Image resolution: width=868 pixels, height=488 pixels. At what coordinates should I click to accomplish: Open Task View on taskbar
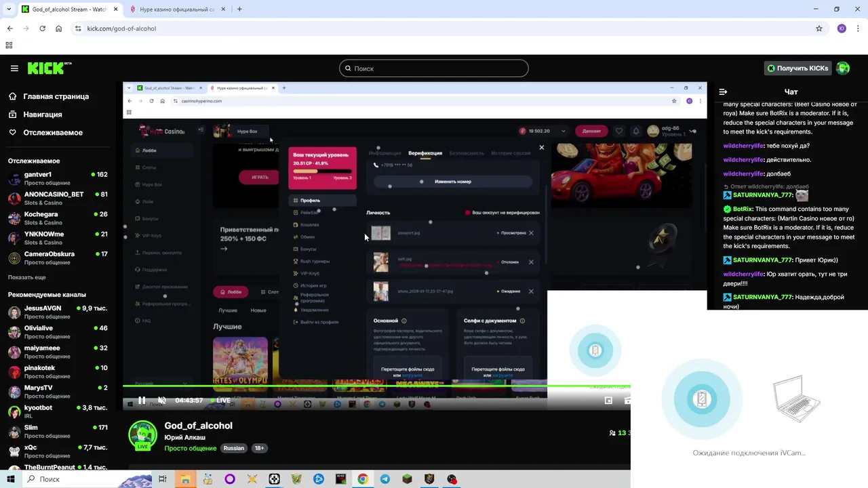[x=163, y=479]
